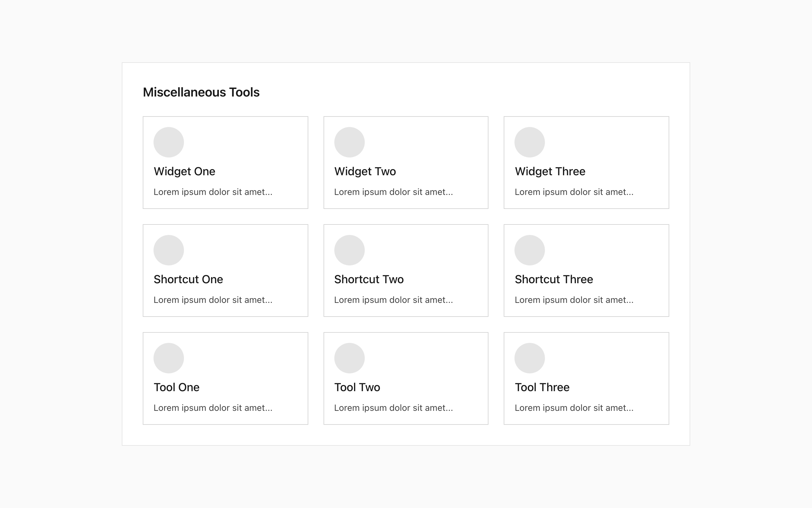Screen dimensions: 812x508
Task: Click the Lorem ipsum text under Tool Two
Action: [x=394, y=408]
